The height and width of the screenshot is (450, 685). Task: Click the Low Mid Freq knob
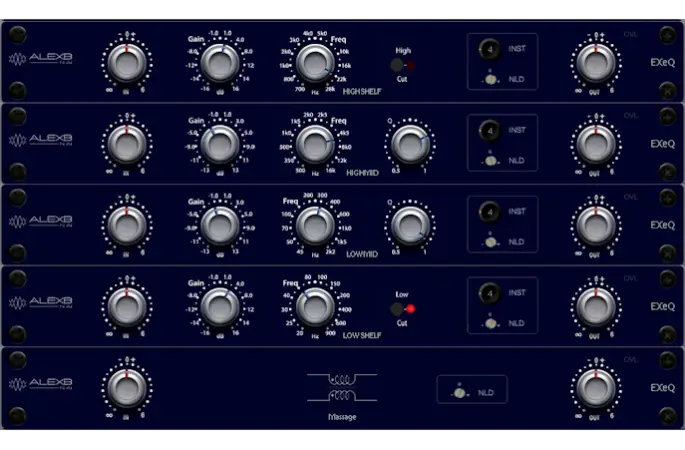(x=314, y=226)
